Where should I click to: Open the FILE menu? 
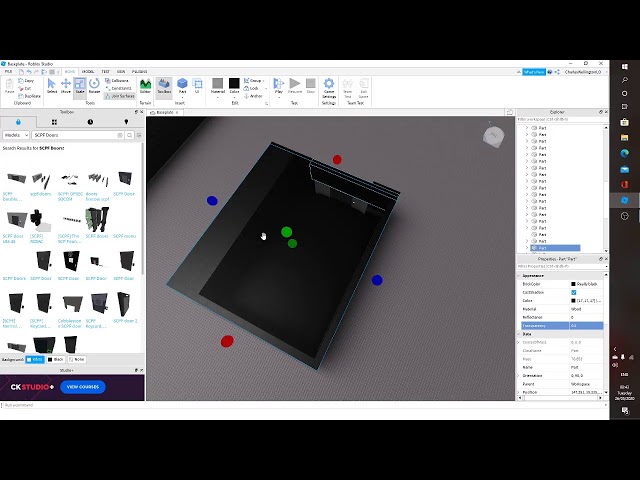[x=8, y=71]
